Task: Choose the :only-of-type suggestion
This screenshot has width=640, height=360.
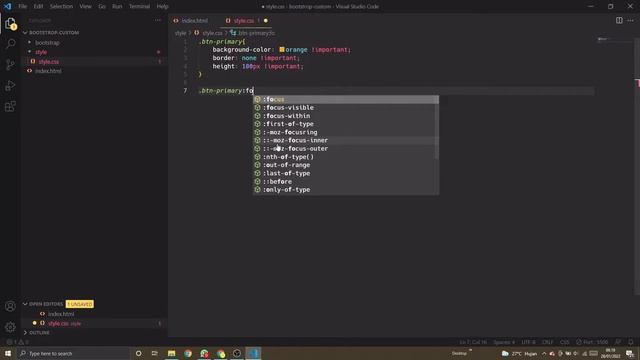Action: pos(346,189)
